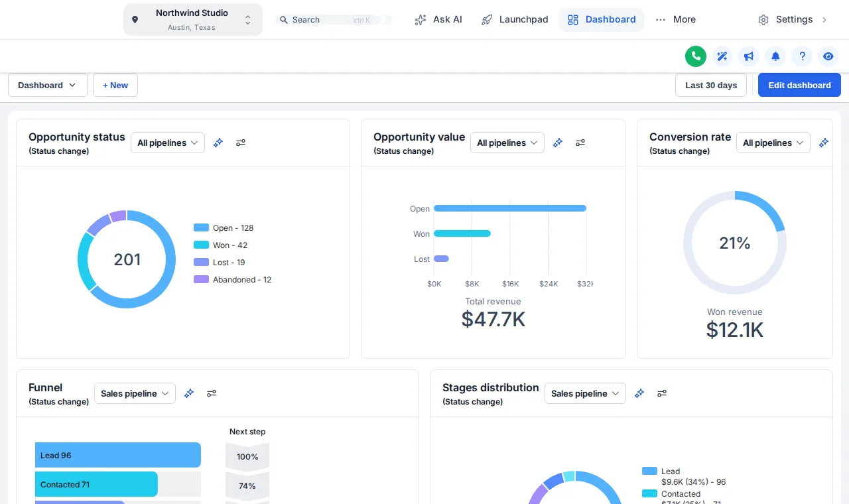Click the Open bar in Opportunity value chart
The width and height of the screenshot is (849, 504).
(x=510, y=208)
